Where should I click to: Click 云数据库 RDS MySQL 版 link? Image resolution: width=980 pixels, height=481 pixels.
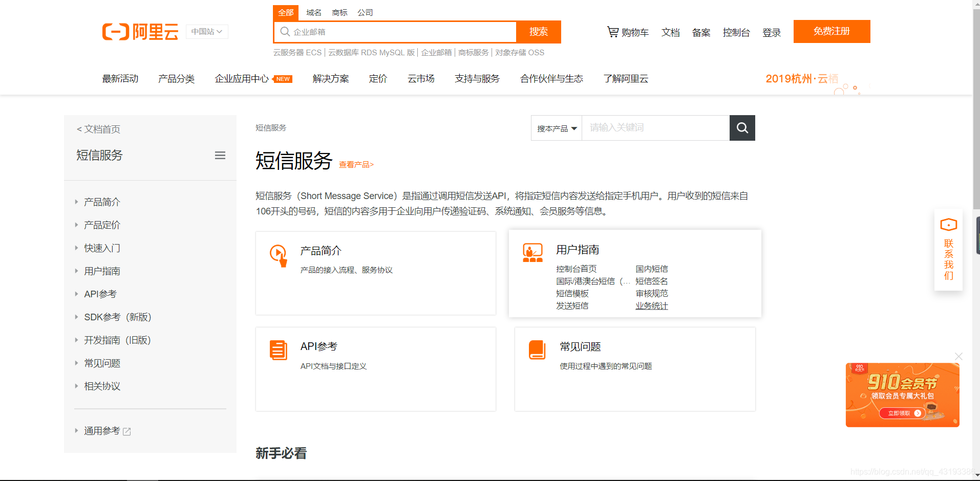(371, 53)
